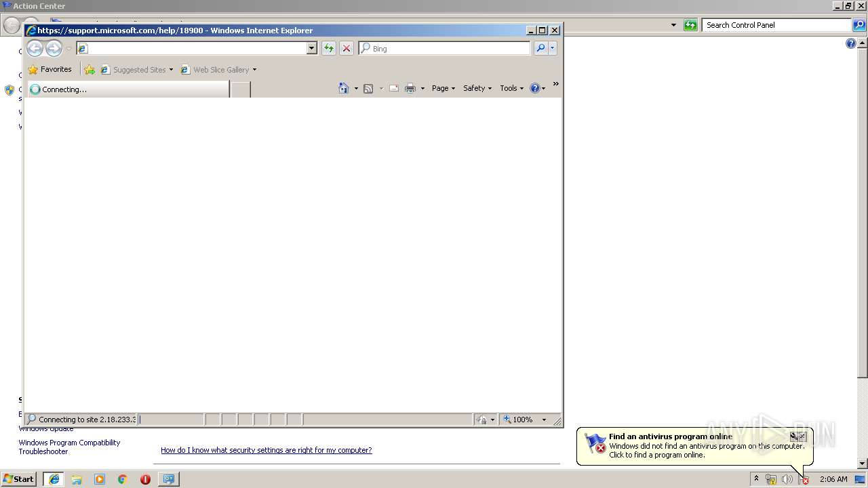Click in the Bing search box
The width and height of the screenshot is (868, 488).
coord(445,48)
